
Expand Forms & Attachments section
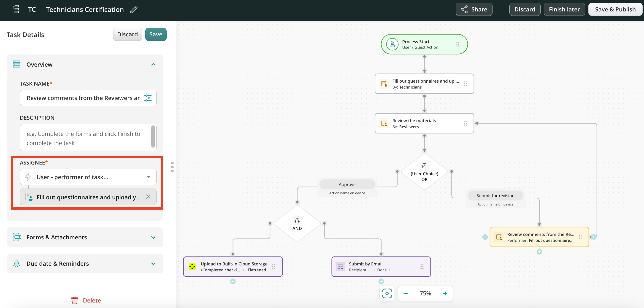pyautogui.click(x=153, y=237)
